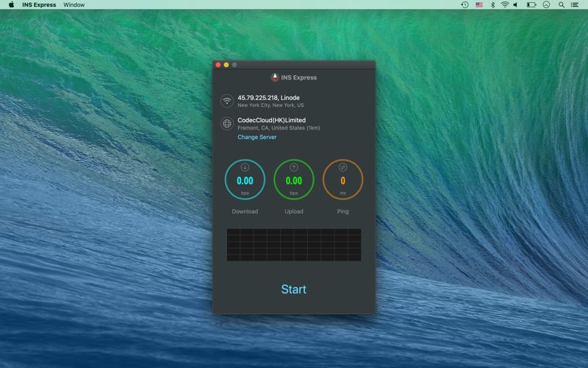
Task: Close the INS Express window with red button
Action: point(218,65)
